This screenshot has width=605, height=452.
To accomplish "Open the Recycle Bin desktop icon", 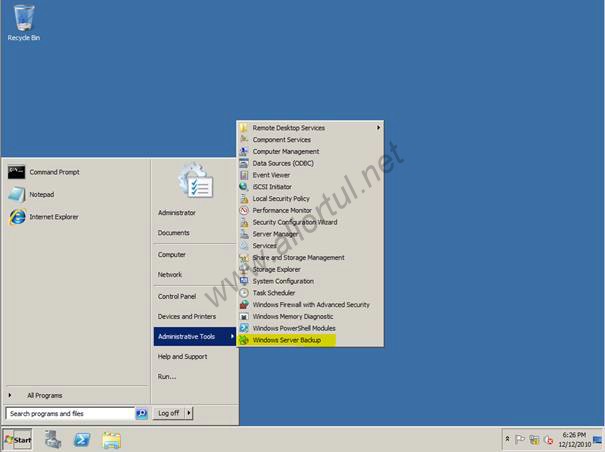I will (24, 22).
